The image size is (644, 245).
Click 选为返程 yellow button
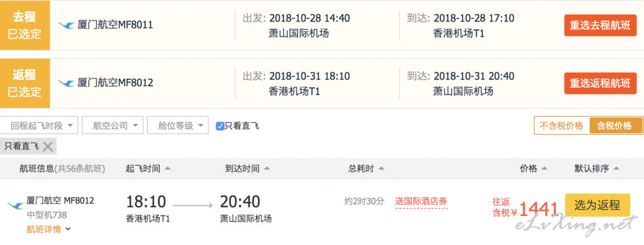coord(597,205)
